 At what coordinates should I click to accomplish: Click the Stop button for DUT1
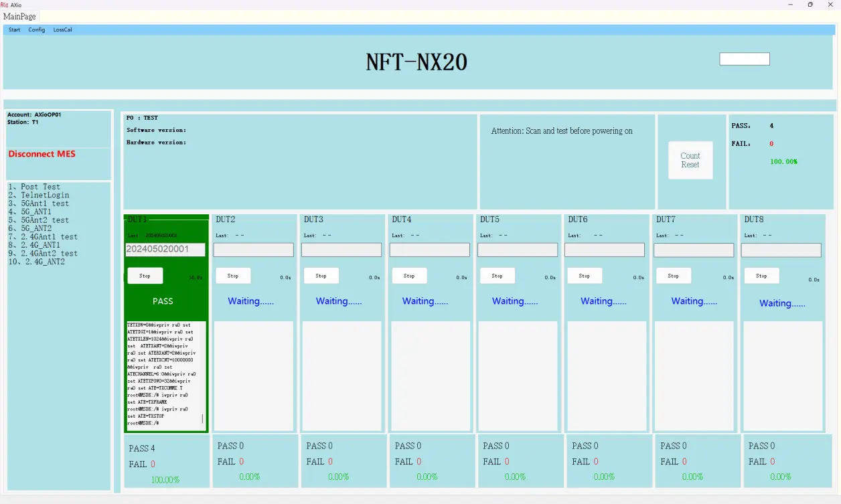click(145, 276)
